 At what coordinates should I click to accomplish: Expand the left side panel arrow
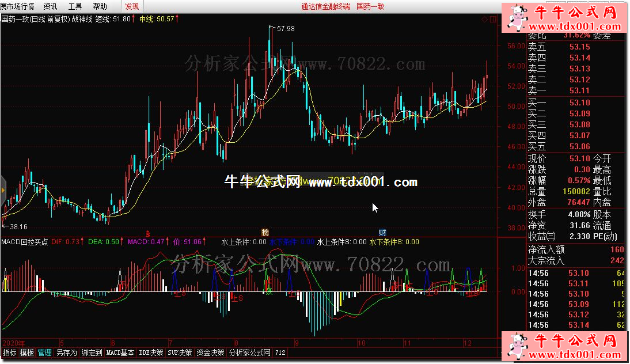(3, 191)
